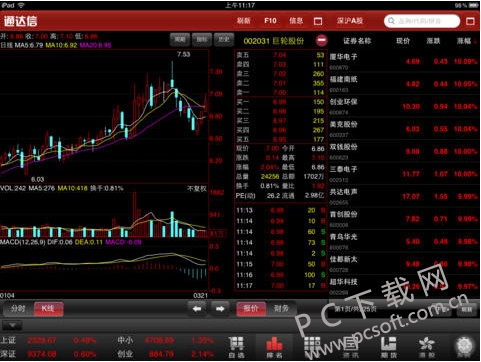481x362 pixels.
Task: Switch to the K线 candlestick tab
Action: (x=48, y=309)
